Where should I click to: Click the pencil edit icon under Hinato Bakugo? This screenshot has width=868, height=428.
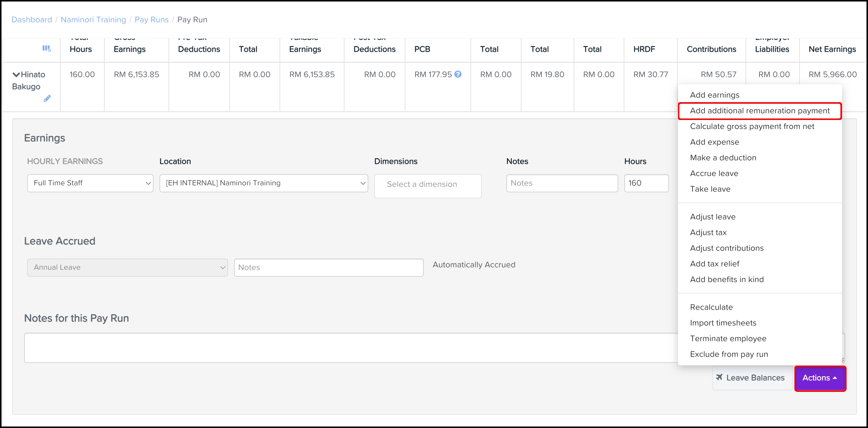pos(47,98)
